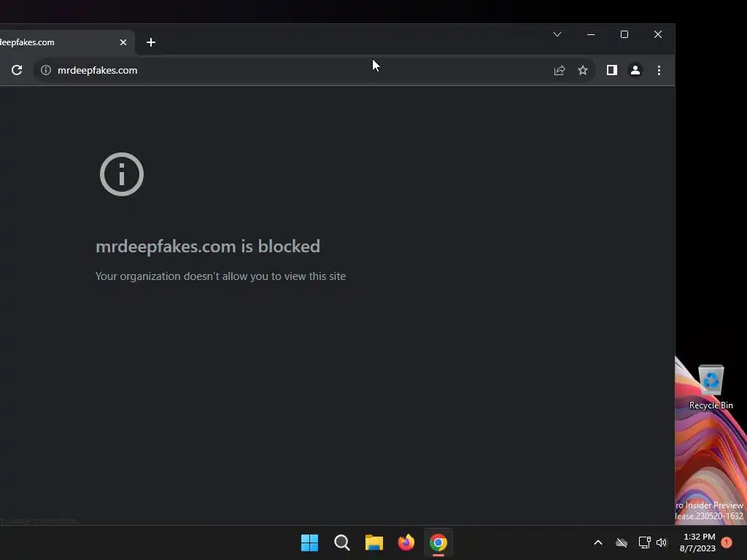The image size is (747, 560).
Task: Share this page icon
Action: pyautogui.click(x=560, y=70)
